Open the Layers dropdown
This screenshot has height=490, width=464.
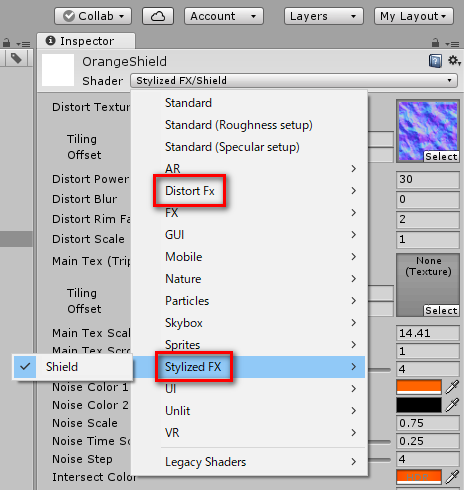323,16
